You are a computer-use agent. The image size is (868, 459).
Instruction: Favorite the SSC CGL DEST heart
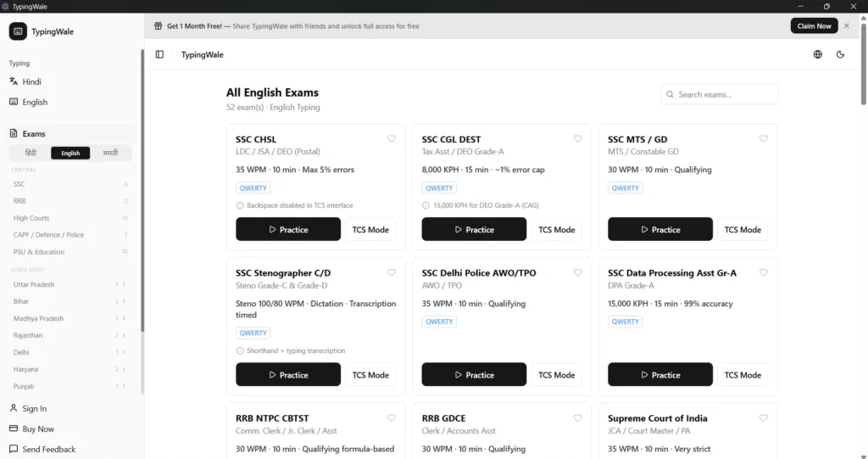(577, 138)
